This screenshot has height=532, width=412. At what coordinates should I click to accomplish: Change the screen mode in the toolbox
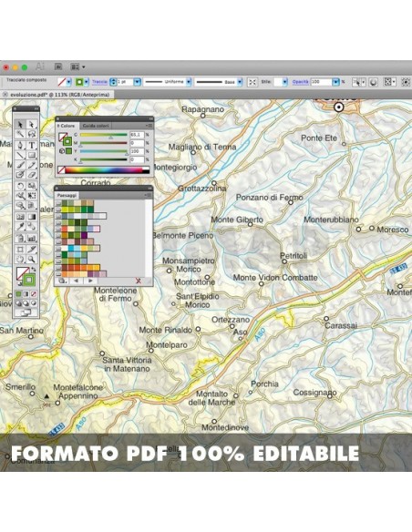coord(26,312)
